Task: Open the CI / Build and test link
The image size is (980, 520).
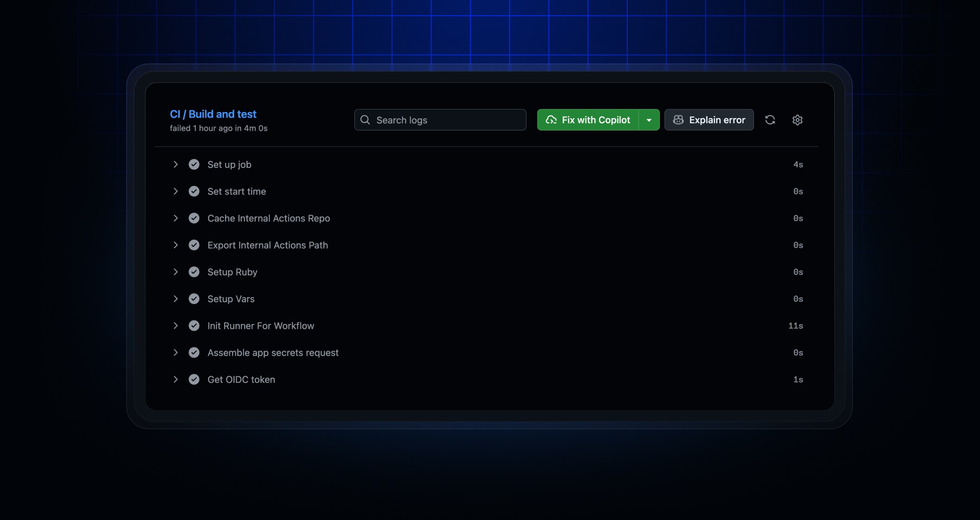Action: pos(213,114)
